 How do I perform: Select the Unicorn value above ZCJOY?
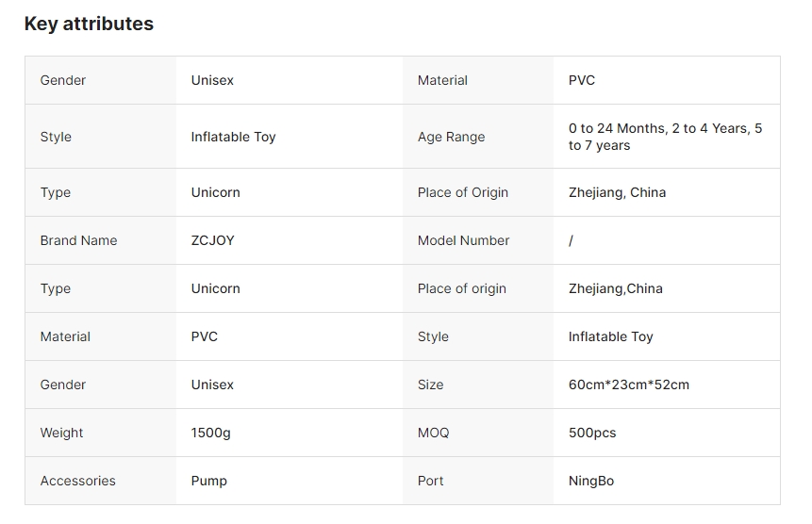tap(215, 192)
